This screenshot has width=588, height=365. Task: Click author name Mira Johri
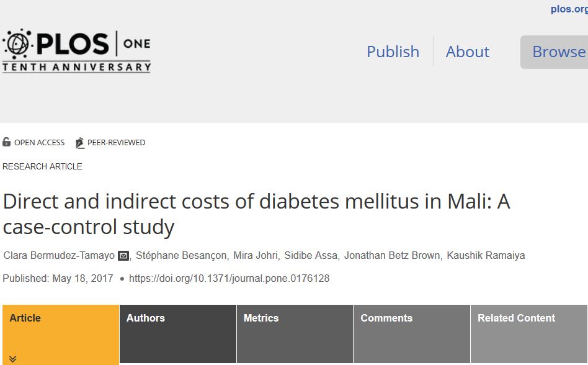click(256, 256)
